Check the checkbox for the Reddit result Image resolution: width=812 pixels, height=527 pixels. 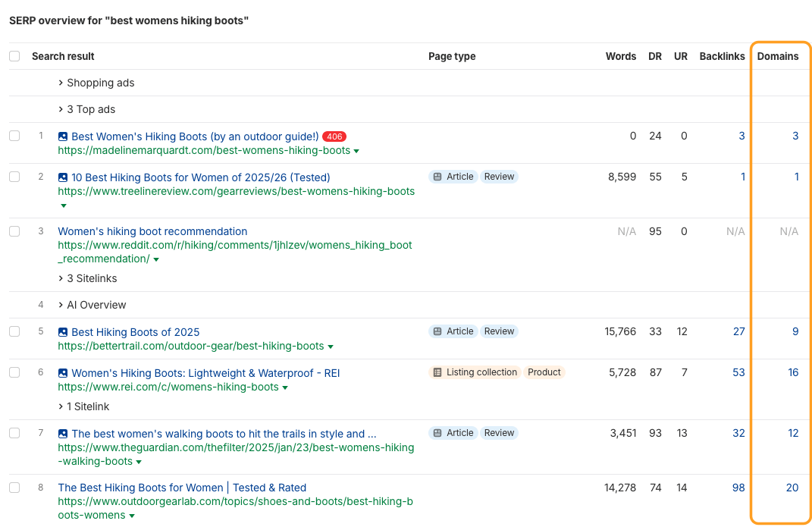(x=14, y=231)
